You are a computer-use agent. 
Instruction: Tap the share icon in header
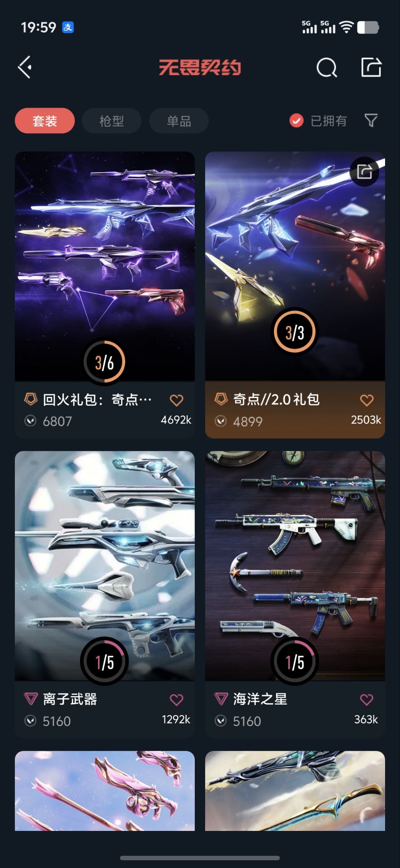coord(372,67)
